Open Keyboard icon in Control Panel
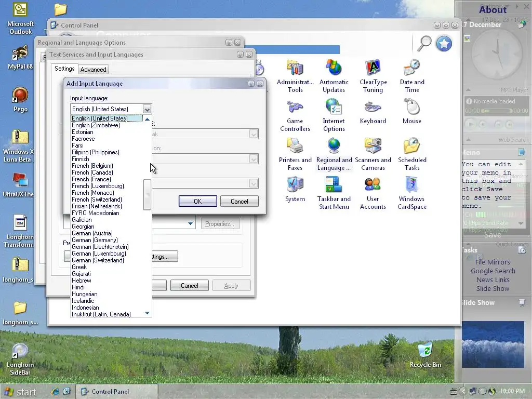532x399 pixels. [x=373, y=112]
